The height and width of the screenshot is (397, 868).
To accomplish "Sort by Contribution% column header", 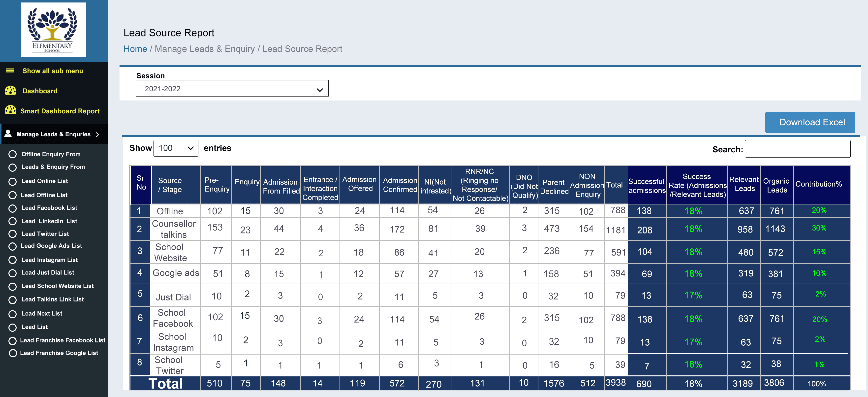I will [x=821, y=185].
